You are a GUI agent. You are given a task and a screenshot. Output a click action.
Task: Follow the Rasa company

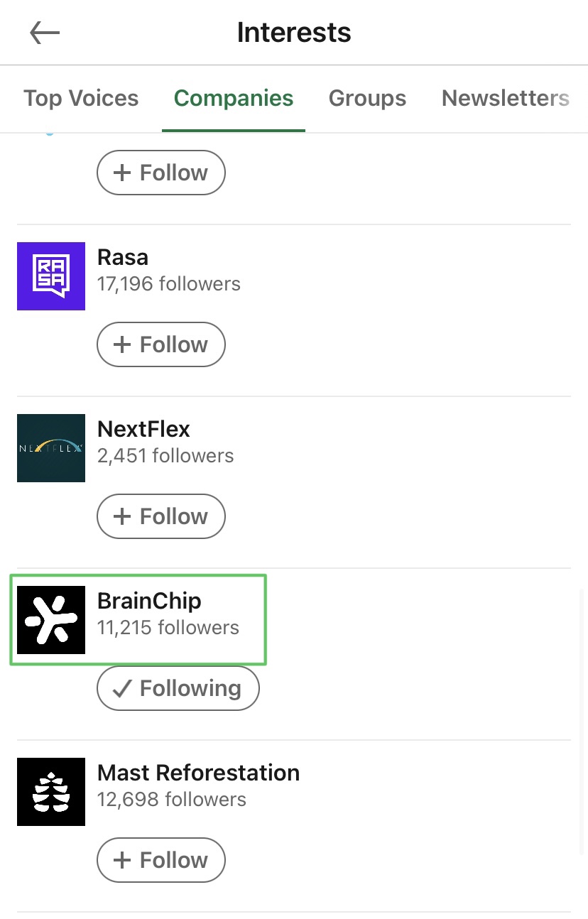(161, 344)
